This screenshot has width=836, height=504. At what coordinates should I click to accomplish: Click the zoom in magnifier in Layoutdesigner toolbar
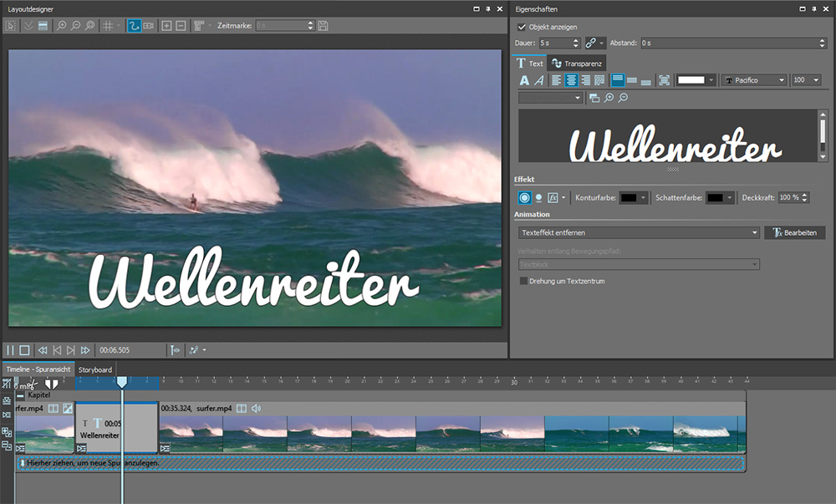click(61, 26)
